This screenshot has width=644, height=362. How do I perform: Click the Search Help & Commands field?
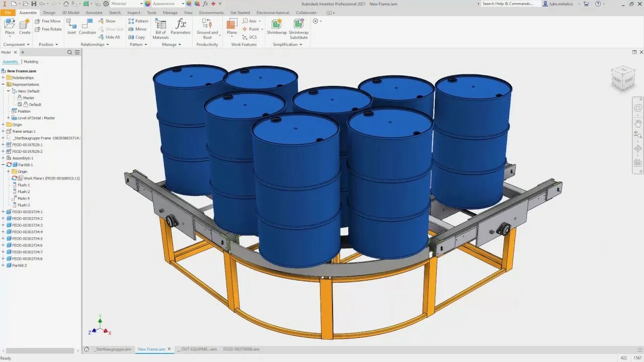(x=511, y=4)
